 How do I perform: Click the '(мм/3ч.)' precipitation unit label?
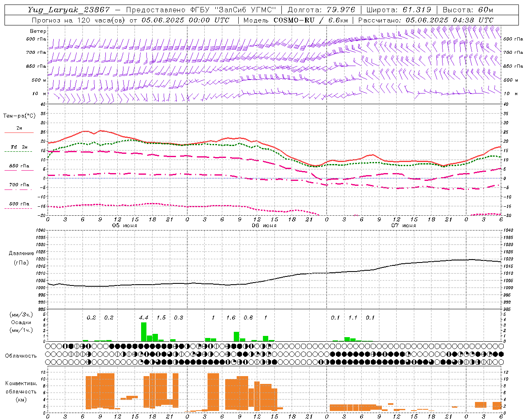pos(21,315)
